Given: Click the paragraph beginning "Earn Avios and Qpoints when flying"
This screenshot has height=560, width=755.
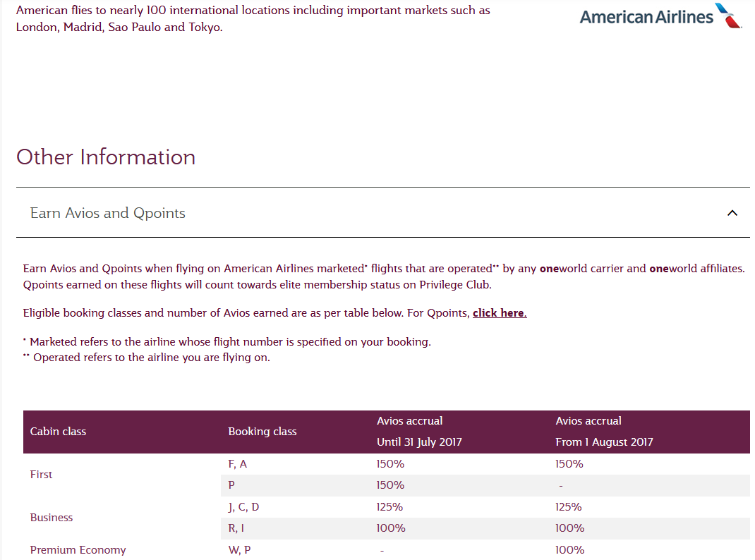Looking at the screenshot, I should [384, 276].
